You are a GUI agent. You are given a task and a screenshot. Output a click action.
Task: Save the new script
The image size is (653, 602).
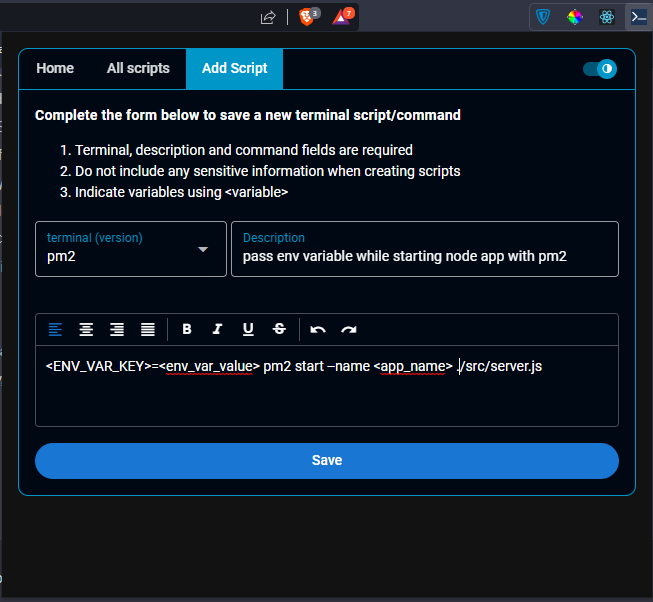[x=327, y=460]
